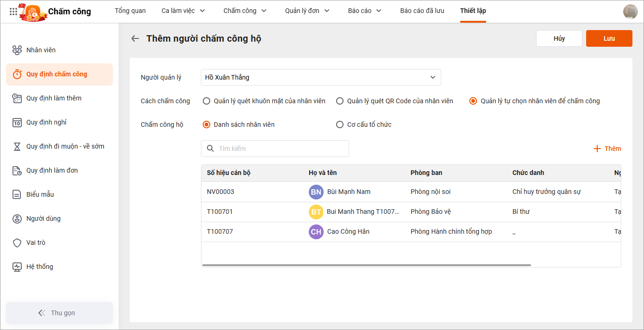Click the table's horizontal scrollbar
Image resolution: width=644 pixels, height=330 pixels.
coord(366,265)
